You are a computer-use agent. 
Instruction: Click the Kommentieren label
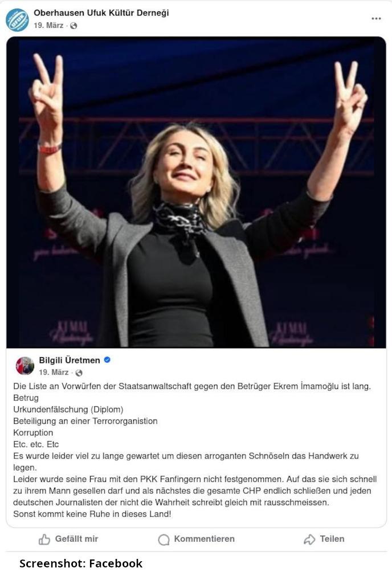click(x=205, y=539)
